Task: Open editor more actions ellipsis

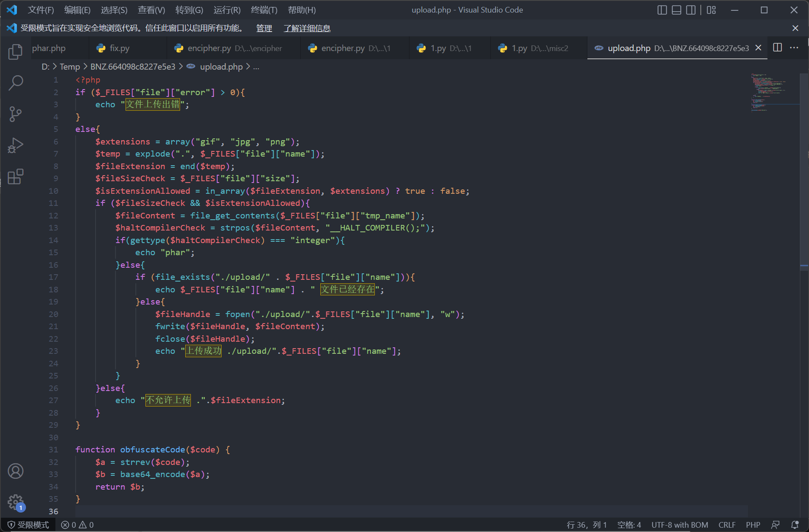Action: point(794,48)
